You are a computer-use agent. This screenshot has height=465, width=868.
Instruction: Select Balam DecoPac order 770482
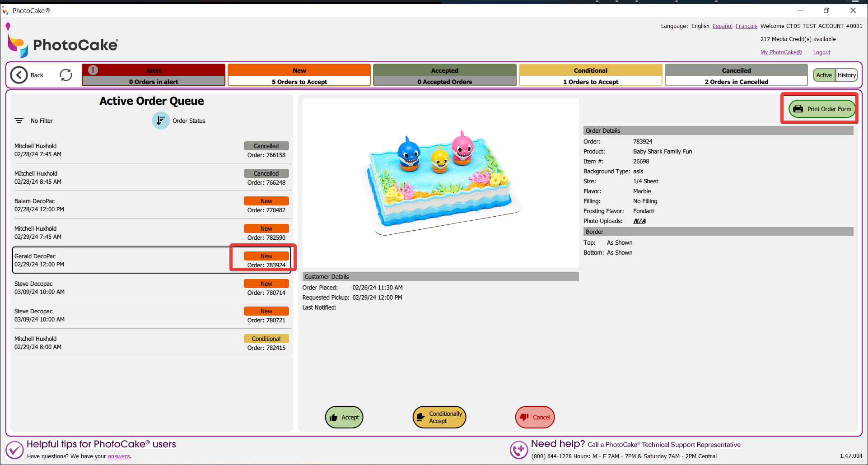coord(152,205)
